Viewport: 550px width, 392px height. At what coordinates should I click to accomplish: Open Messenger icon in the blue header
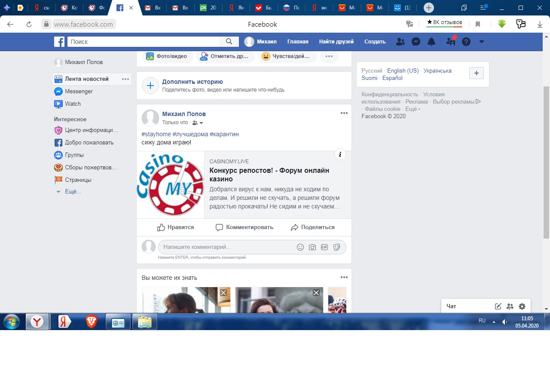click(x=416, y=42)
